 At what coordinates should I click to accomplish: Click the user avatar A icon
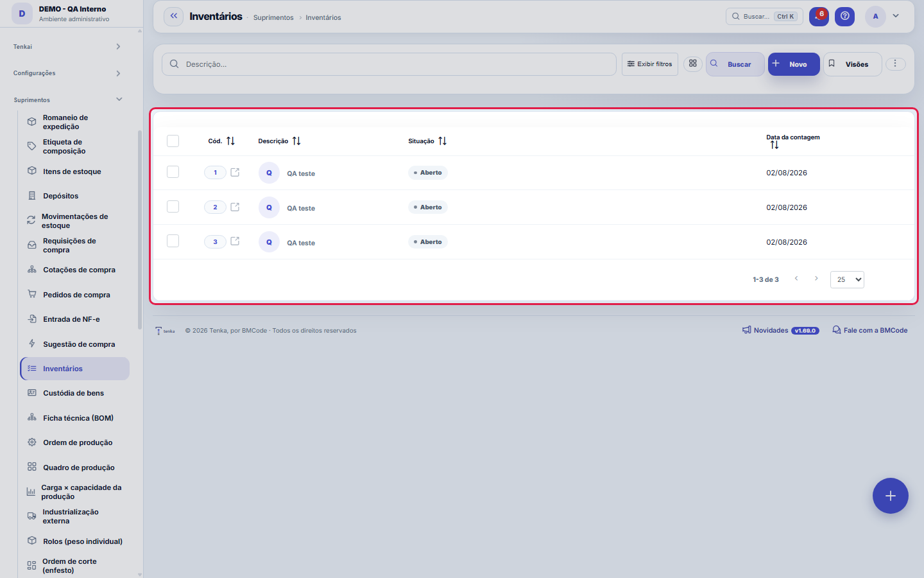[875, 17]
